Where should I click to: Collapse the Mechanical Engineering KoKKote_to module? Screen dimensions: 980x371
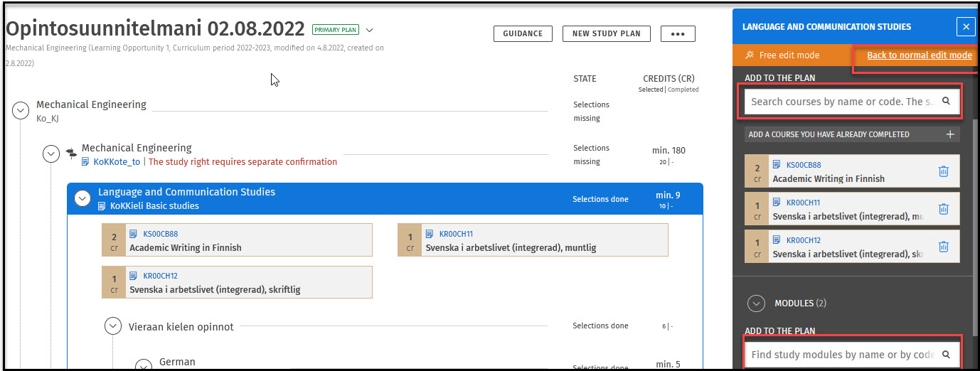(x=51, y=154)
